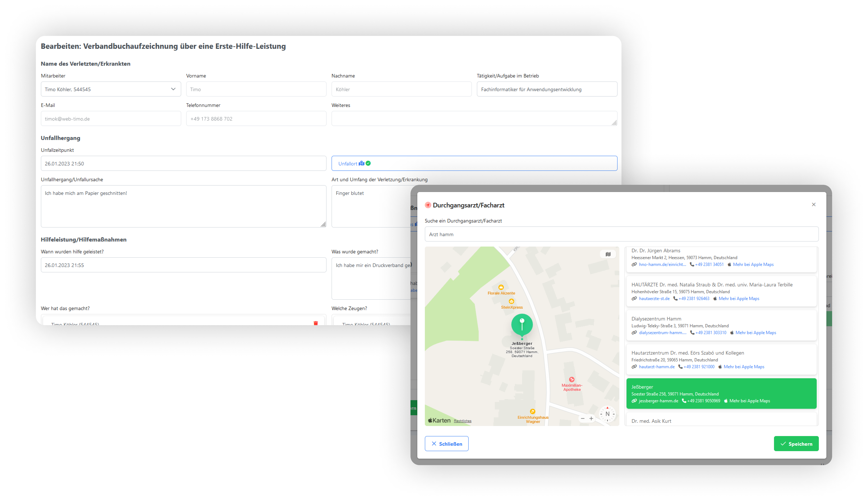The width and height of the screenshot is (868, 501).
Task: Zoom out the map with minus button
Action: click(x=582, y=418)
